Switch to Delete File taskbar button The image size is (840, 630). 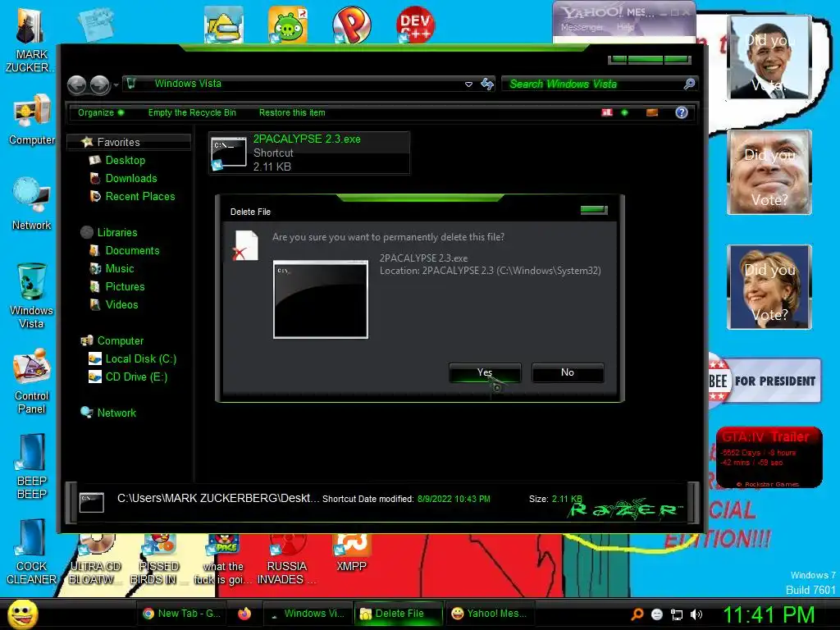398,614
